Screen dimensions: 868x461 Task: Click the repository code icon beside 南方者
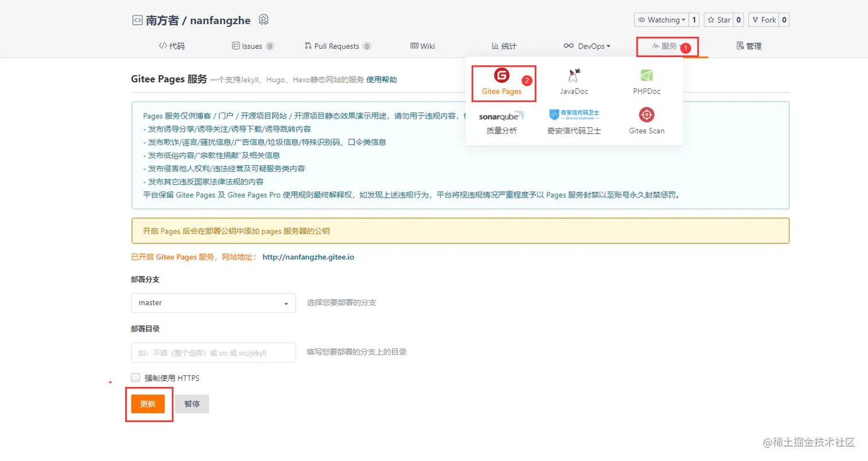(137, 20)
